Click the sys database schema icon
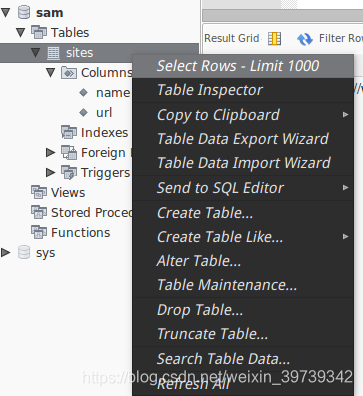The width and height of the screenshot is (363, 396). [x=24, y=252]
